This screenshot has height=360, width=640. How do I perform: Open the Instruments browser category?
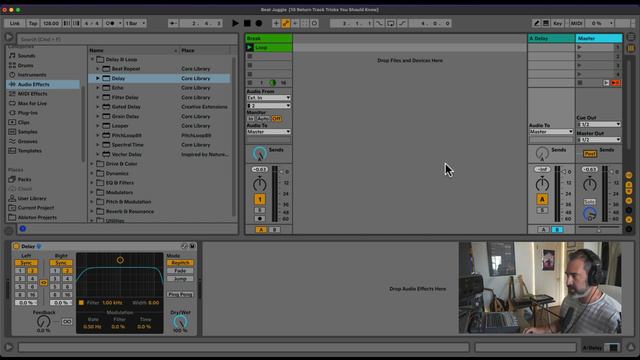tap(31, 75)
